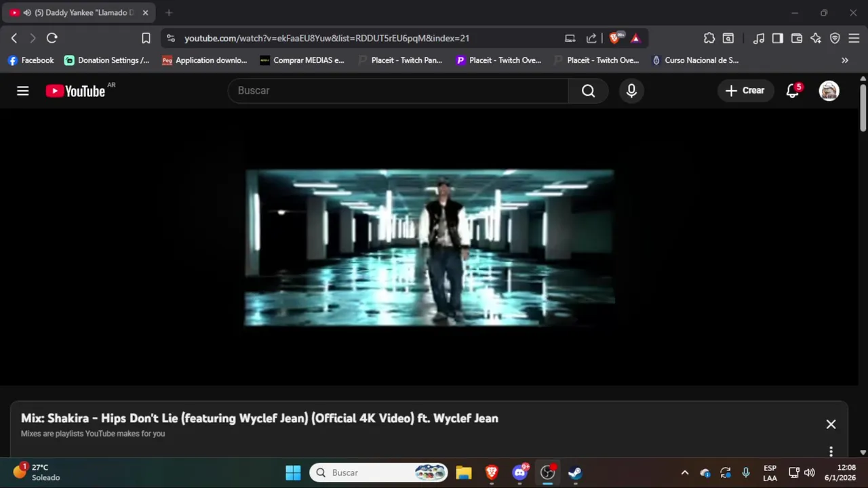Open OBS Studio from the taskbar

tap(547, 472)
